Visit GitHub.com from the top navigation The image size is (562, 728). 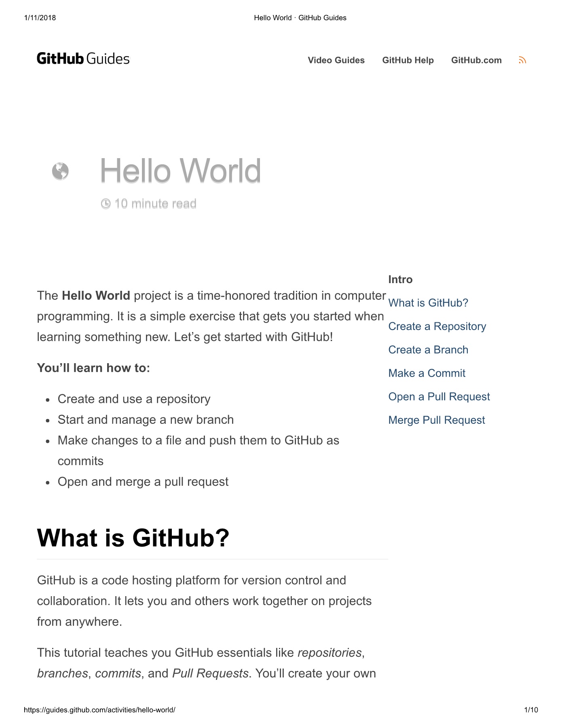tap(476, 60)
